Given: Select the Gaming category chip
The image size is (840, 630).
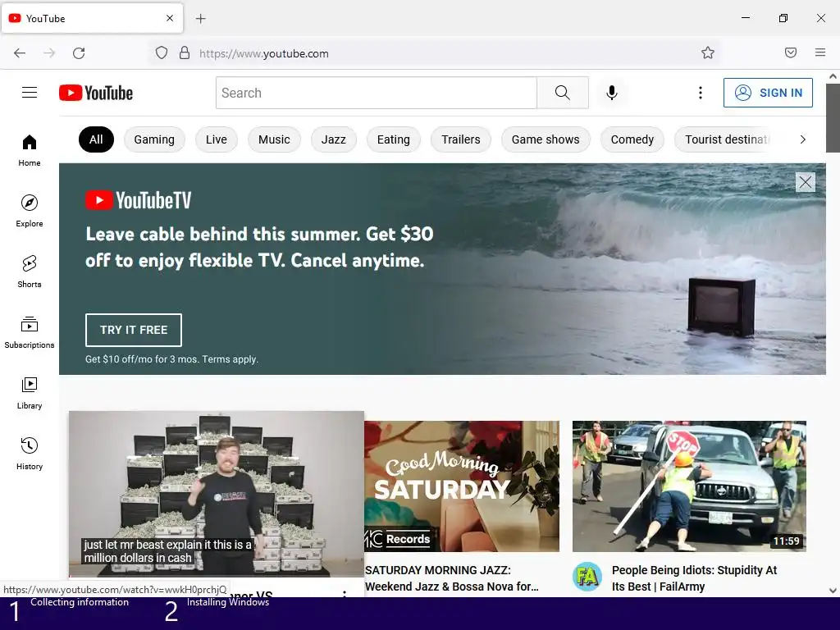Looking at the screenshot, I should click(x=154, y=139).
